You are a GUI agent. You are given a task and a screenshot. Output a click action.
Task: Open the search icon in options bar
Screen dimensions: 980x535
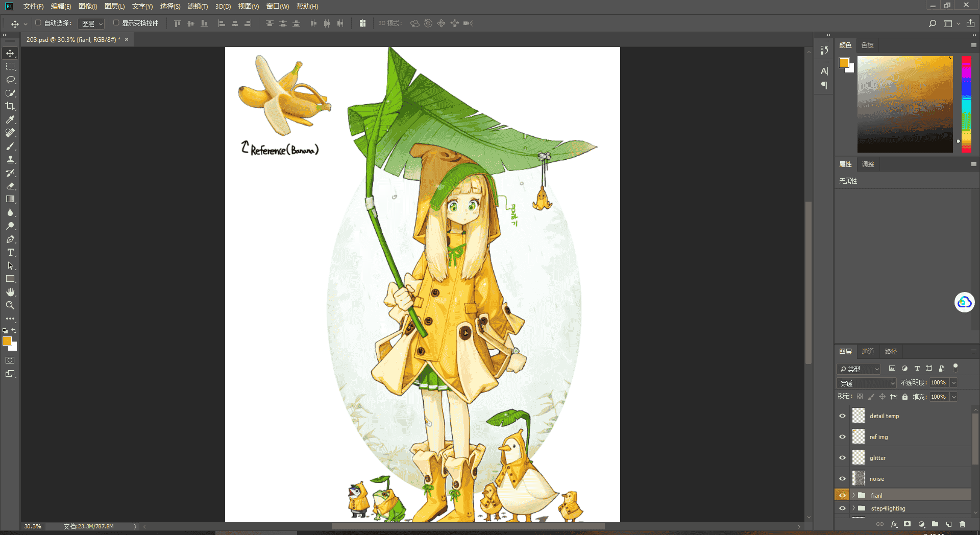click(x=933, y=23)
